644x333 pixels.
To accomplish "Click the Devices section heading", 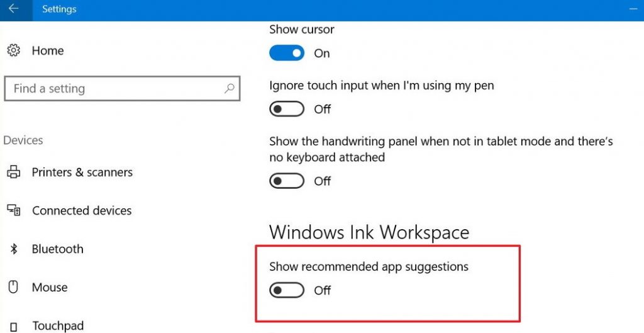I will tap(23, 140).
